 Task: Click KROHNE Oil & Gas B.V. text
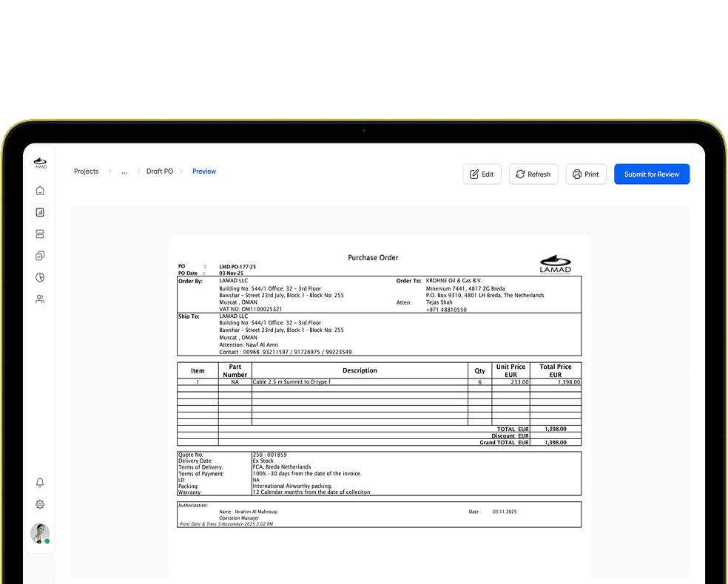pos(454,281)
